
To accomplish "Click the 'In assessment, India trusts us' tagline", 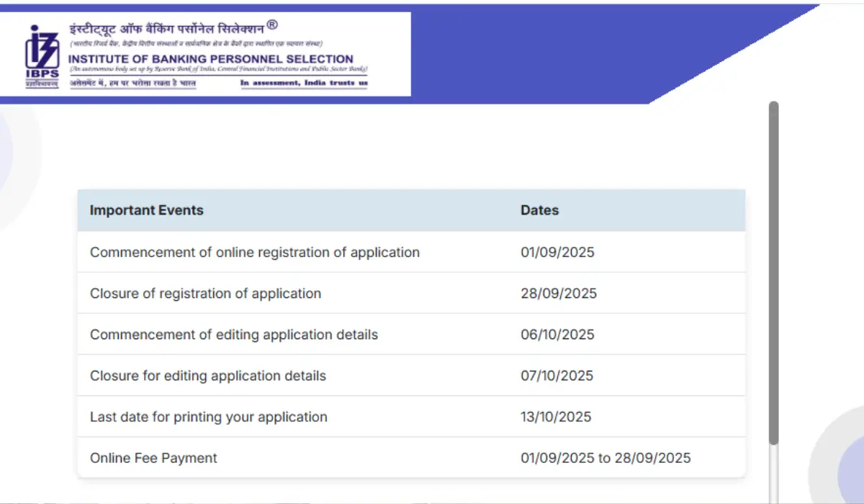I will pyautogui.click(x=303, y=84).
